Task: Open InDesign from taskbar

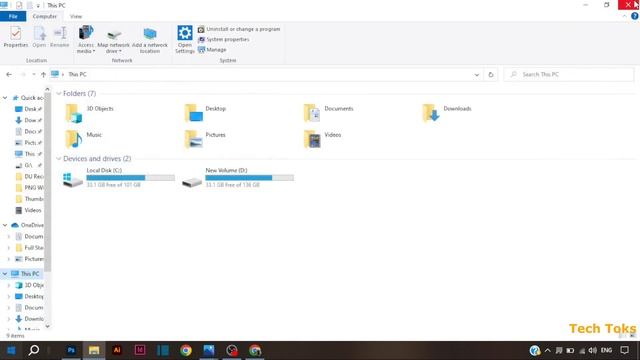Action: [x=140, y=350]
